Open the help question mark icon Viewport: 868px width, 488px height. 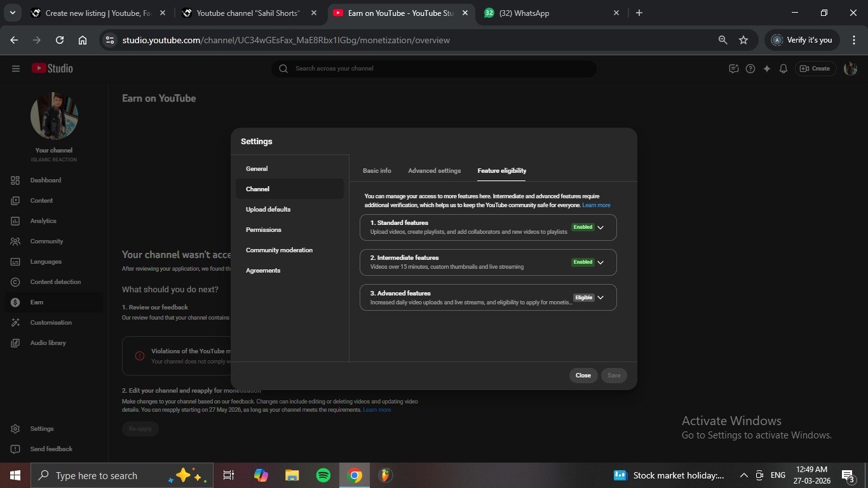tap(750, 69)
